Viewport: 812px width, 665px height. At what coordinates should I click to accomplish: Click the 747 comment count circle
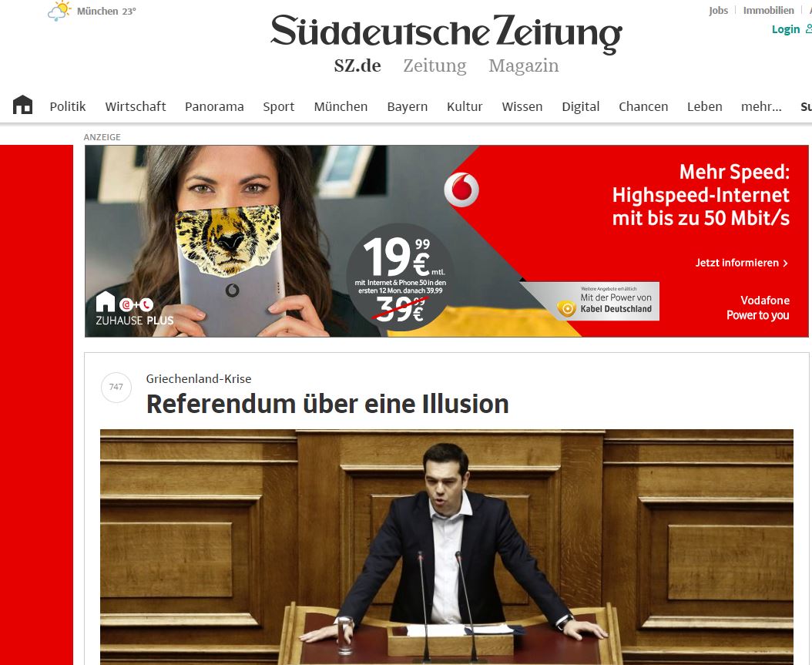[x=116, y=387]
